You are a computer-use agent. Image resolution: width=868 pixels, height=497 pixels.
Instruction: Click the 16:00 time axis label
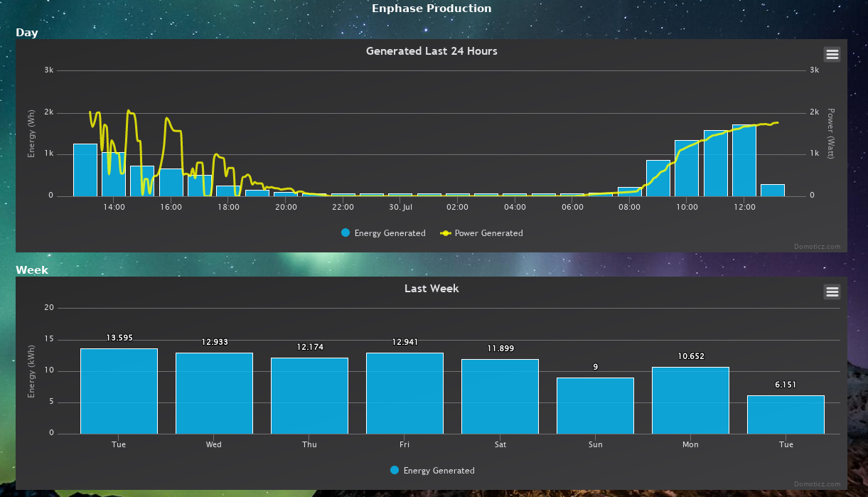pyautogui.click(x=171, y=207)
